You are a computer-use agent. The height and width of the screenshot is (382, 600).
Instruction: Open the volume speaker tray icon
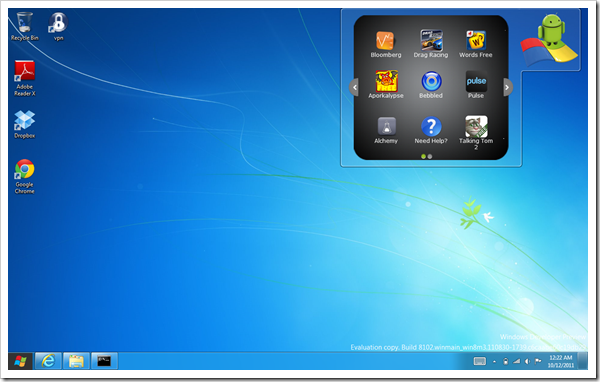click(x=527, y=361)
